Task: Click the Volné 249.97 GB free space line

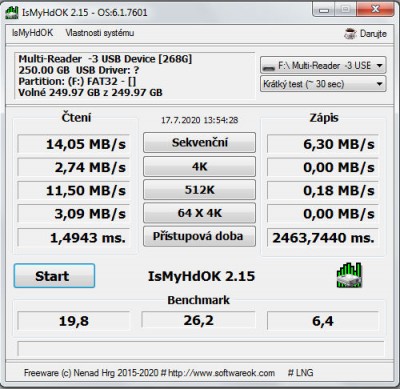Action: [x=90, y=92]
